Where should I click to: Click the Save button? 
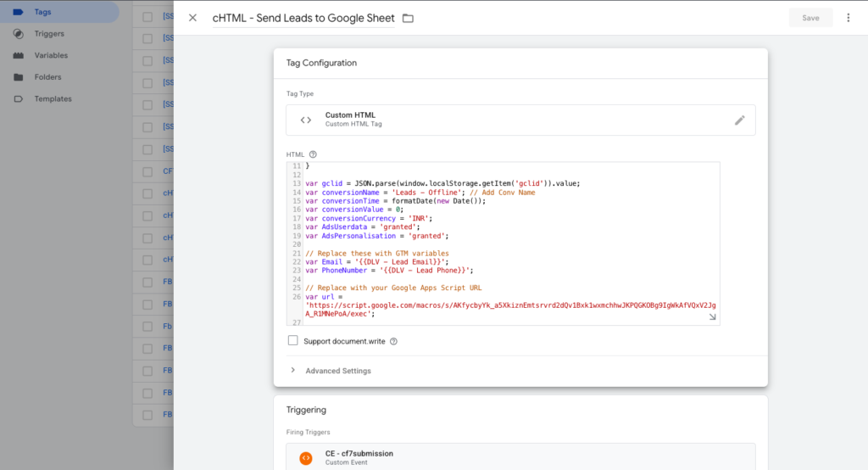[810, 18]
